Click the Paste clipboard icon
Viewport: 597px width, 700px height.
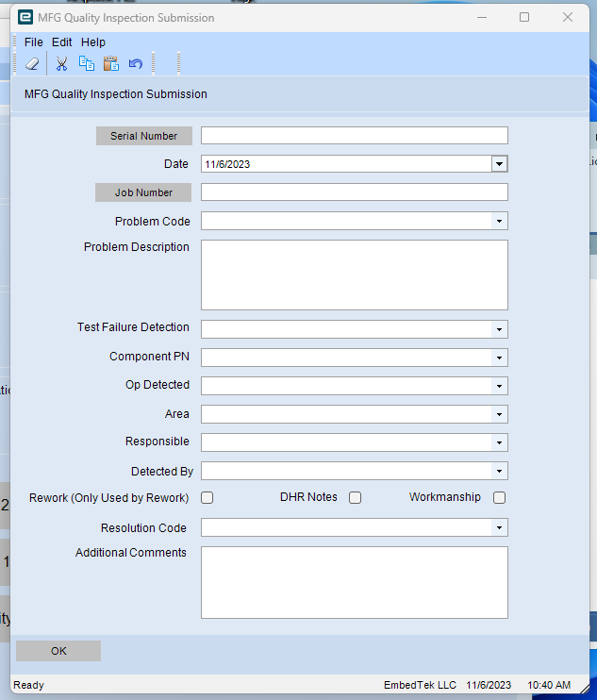[111, 64]
